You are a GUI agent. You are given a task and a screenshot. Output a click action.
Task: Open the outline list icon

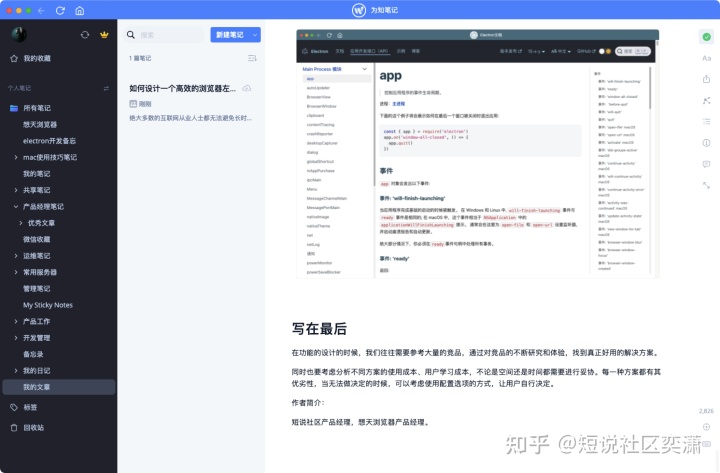point(706,122)
